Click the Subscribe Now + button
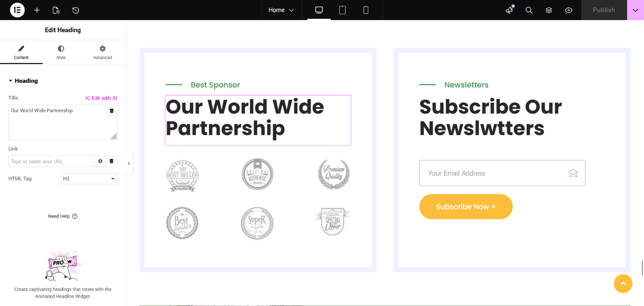 point(466,206)
